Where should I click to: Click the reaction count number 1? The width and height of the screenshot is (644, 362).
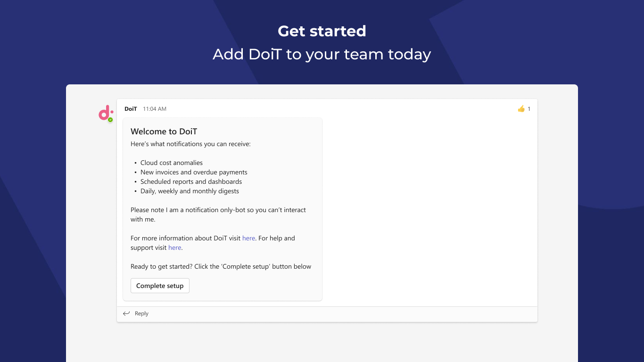click(529, 109)
